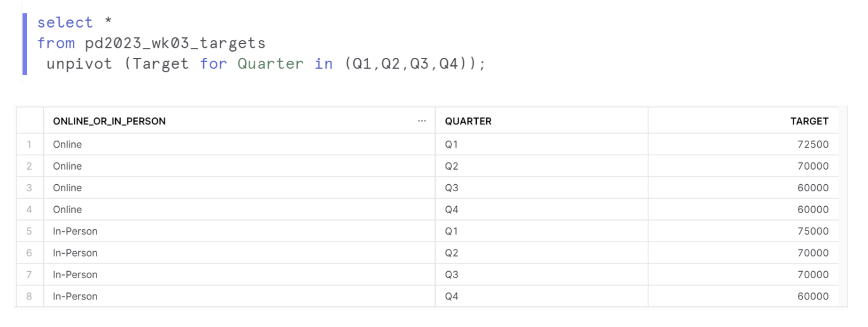Image resolution: width=868 pixels, height=327 pixels.
Task: Click the 'Quarter' word in the SQL
Action: (270, 64)
